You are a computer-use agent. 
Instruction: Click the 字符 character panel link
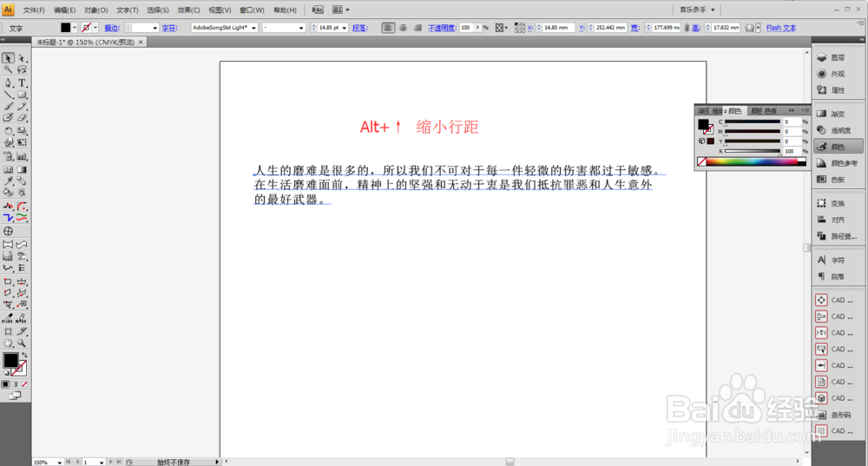point(169,28)
